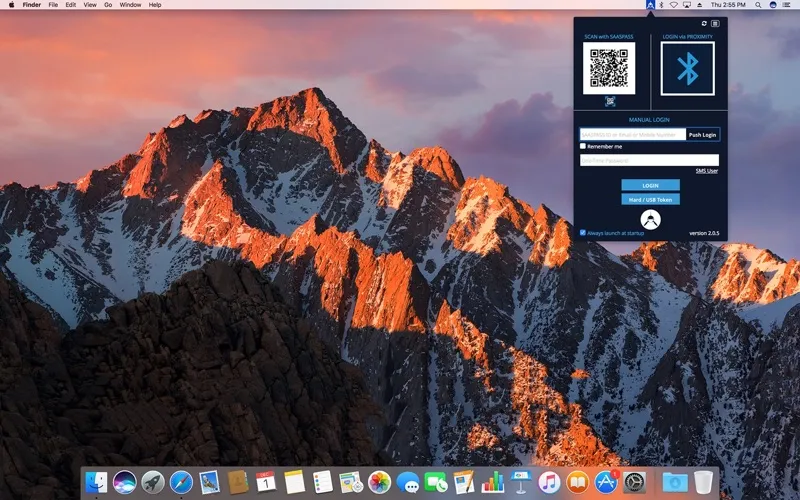Click the QR code image to scan

(609, 68)
